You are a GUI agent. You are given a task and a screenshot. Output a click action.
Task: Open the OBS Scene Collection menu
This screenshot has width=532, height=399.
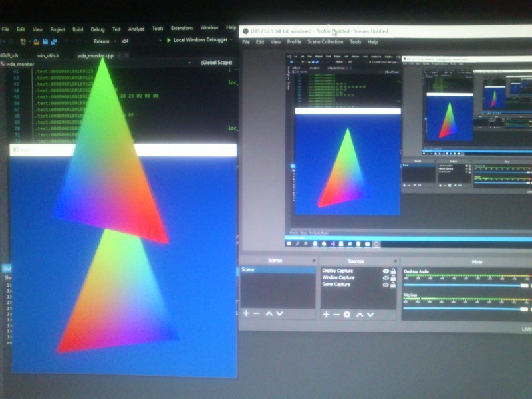pos(325,42)
